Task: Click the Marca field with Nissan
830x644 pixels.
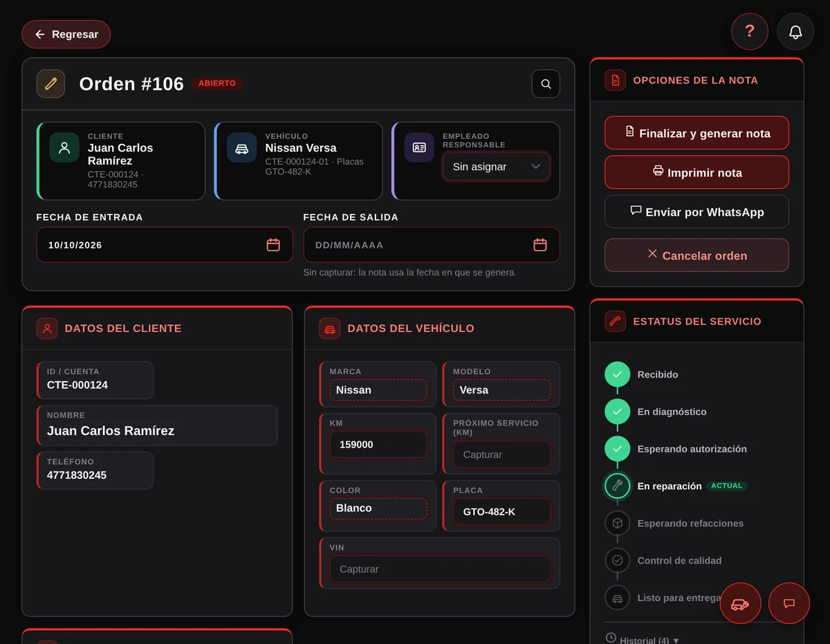Action: click(x=378, y=390)
